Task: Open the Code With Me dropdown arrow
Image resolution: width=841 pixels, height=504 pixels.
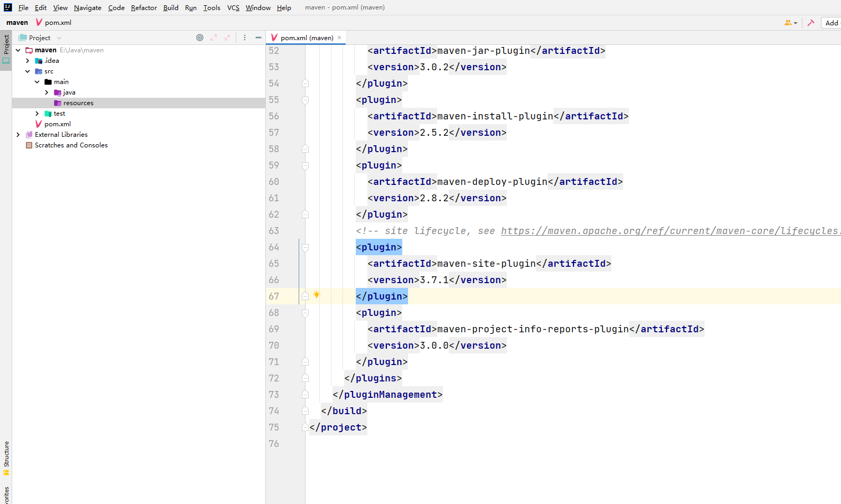Action: point(796,23)
